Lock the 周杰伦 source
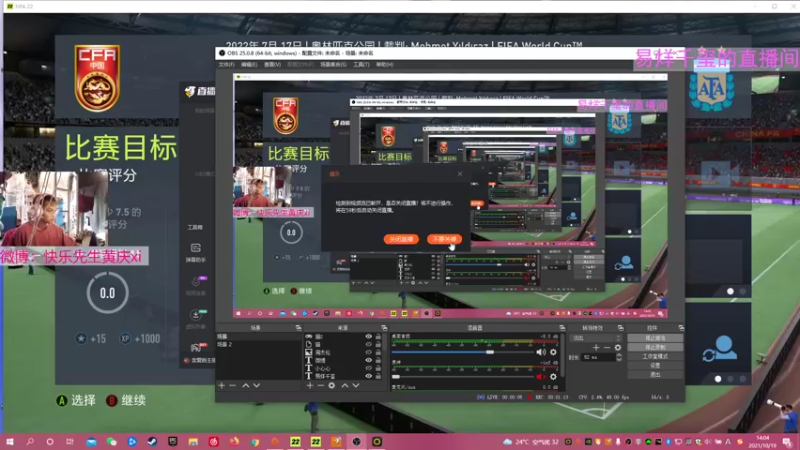Screen dimensions: 800x450 click(x=378, y=352)
